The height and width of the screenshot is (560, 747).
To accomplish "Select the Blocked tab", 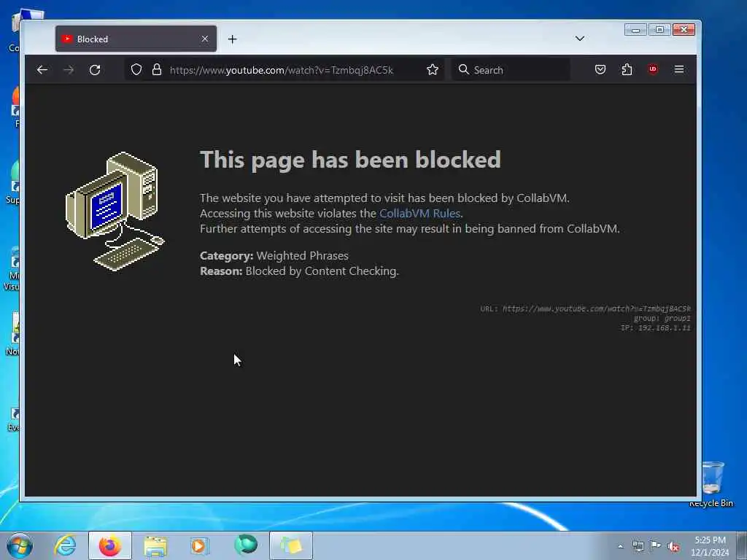I will coord(136,39).
